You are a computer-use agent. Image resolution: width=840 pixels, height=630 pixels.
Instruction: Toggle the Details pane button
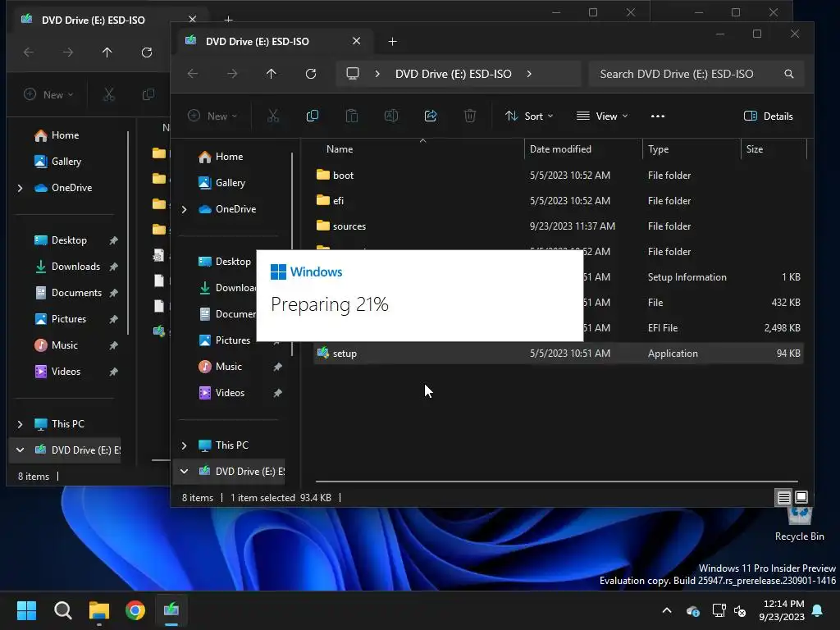pyautogui.click(x=768, y=116)
